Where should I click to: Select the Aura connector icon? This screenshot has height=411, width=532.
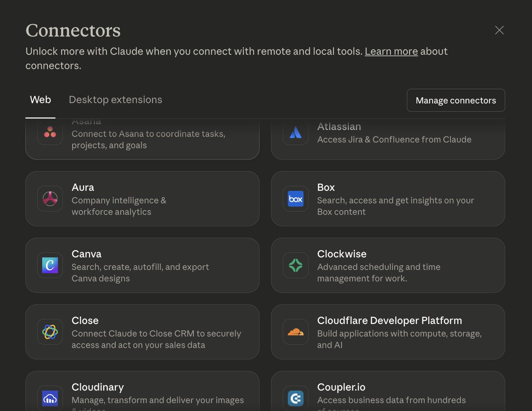coord(50,199)
